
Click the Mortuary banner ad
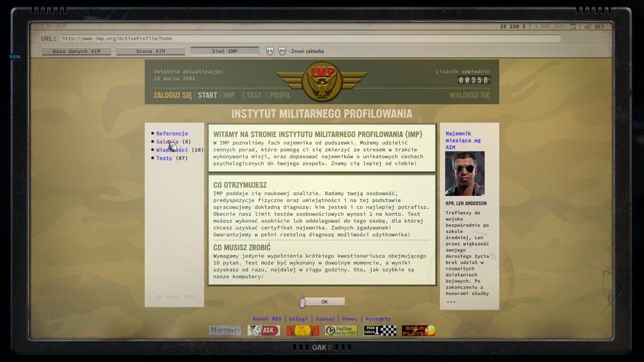pos(225,330)
